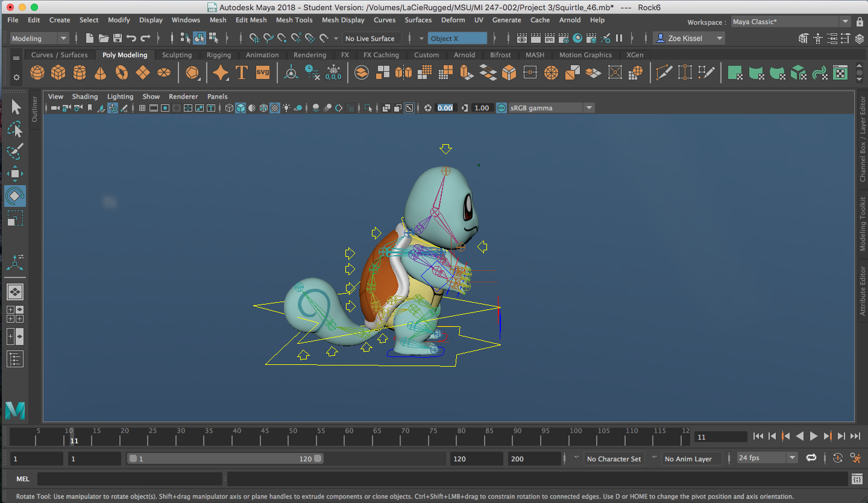Open the Modeling menu set dropdown

pos(40,38)
